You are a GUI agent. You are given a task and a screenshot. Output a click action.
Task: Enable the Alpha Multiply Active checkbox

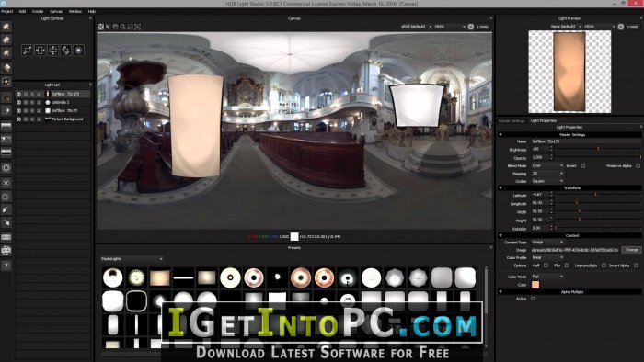click(533, 299)
